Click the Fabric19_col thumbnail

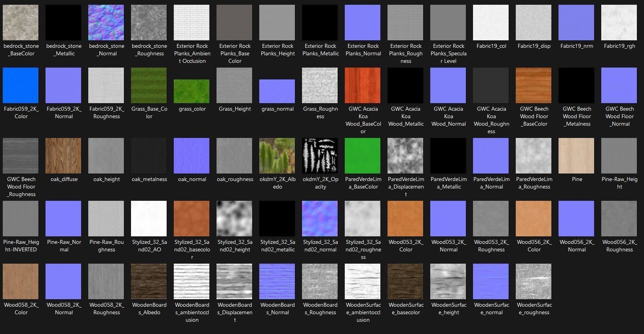(x=491, y=23)
